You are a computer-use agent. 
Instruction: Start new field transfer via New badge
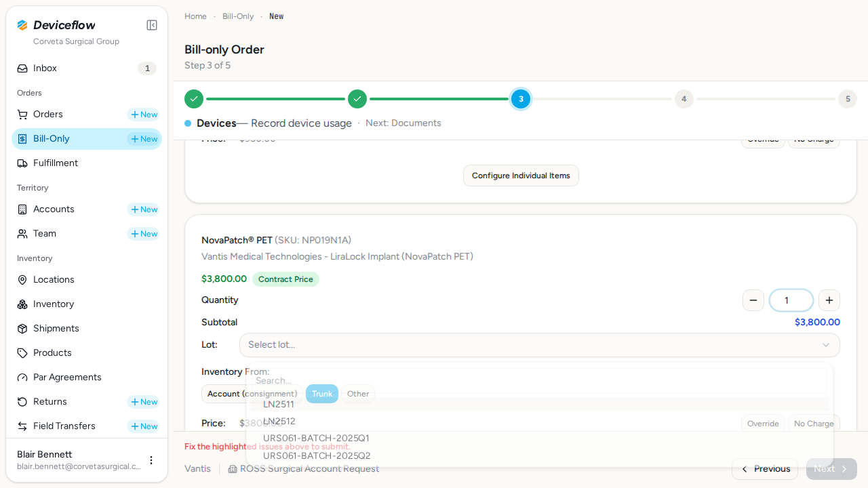[144, 426]
